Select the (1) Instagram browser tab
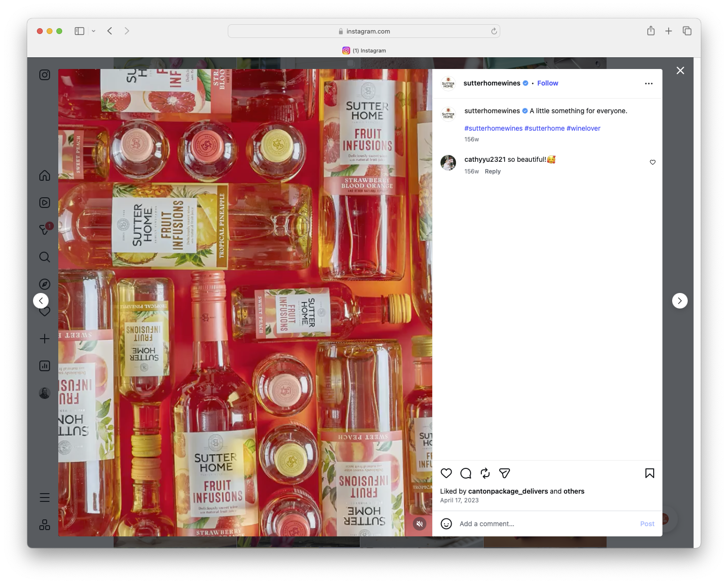Viewport: 728px width, 584px height. pos(364,51)
